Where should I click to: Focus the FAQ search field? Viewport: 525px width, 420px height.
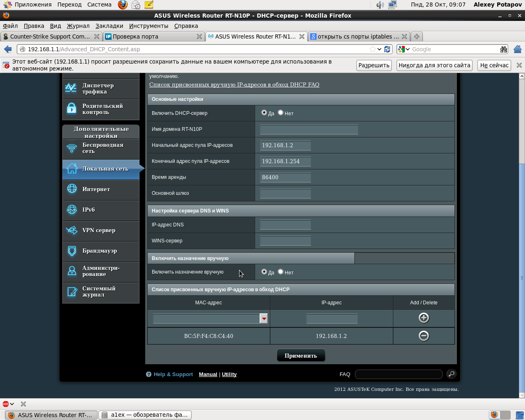(x=399, y=374)
